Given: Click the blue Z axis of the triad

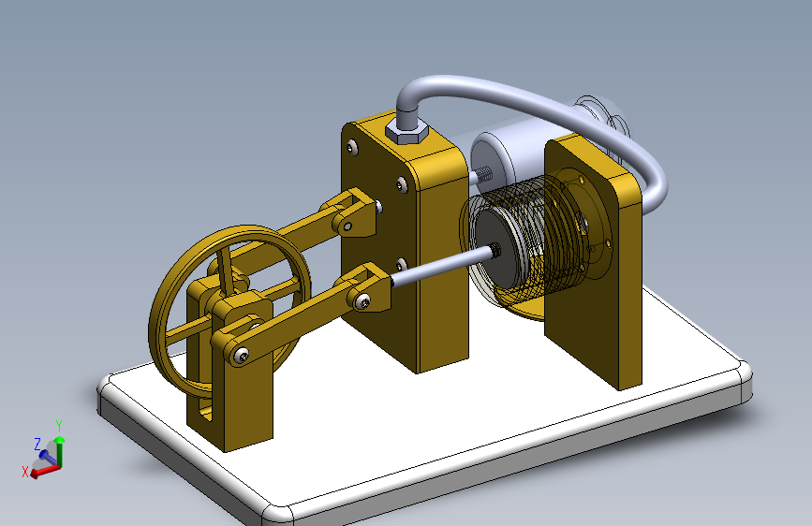Looking at the screenshot, I should tap(48, 456).
